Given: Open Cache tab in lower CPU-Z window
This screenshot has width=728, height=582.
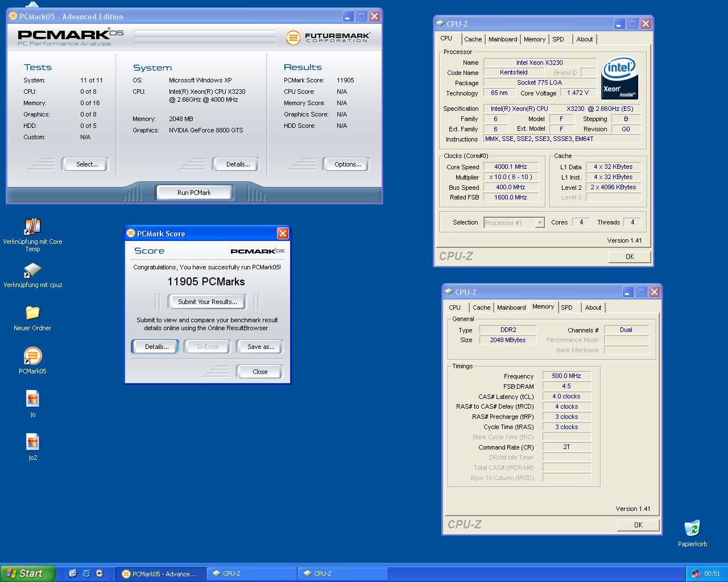Looking at the screenshot, I should click(x=481, y=307).
